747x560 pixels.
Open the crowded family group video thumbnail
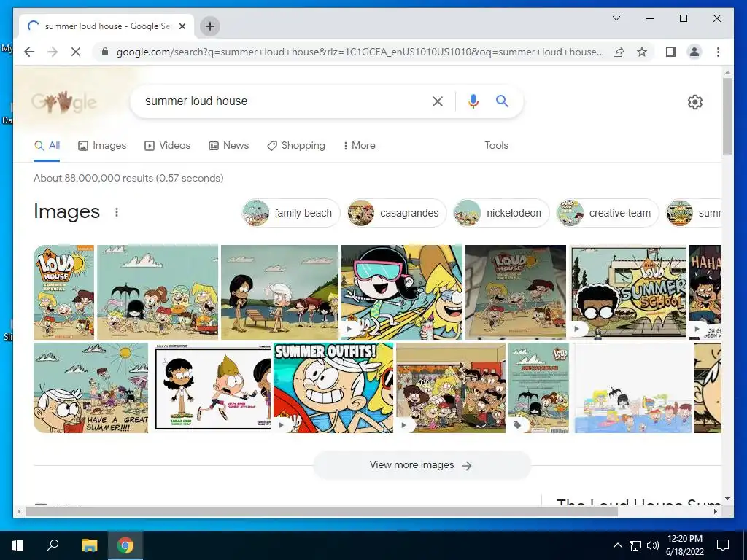tap(451, 388)
